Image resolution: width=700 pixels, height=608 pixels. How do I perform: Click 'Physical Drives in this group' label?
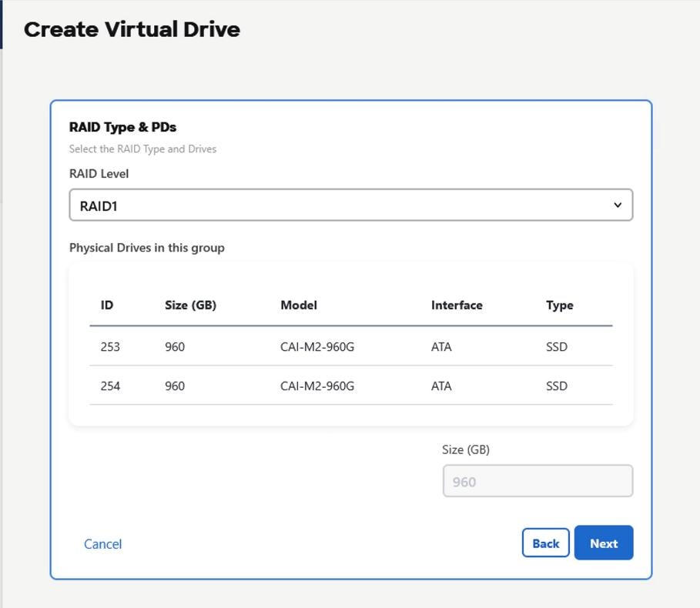pyautogui.click(x=147, y=248)
